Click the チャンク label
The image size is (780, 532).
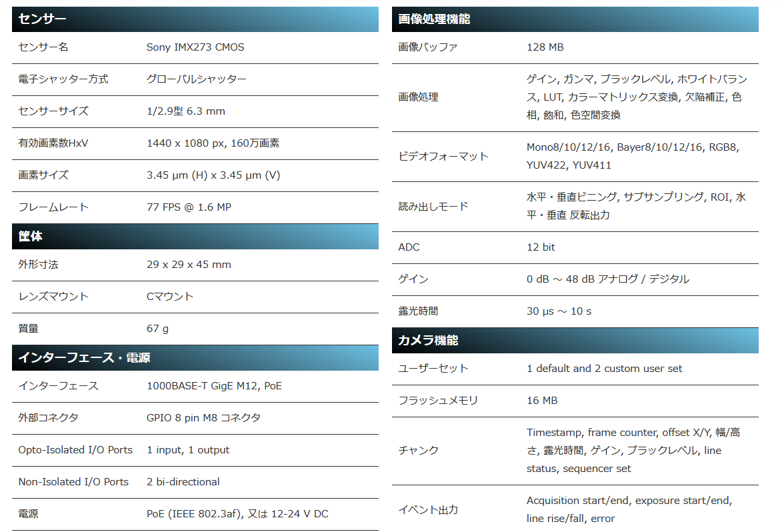click(418, 451)
